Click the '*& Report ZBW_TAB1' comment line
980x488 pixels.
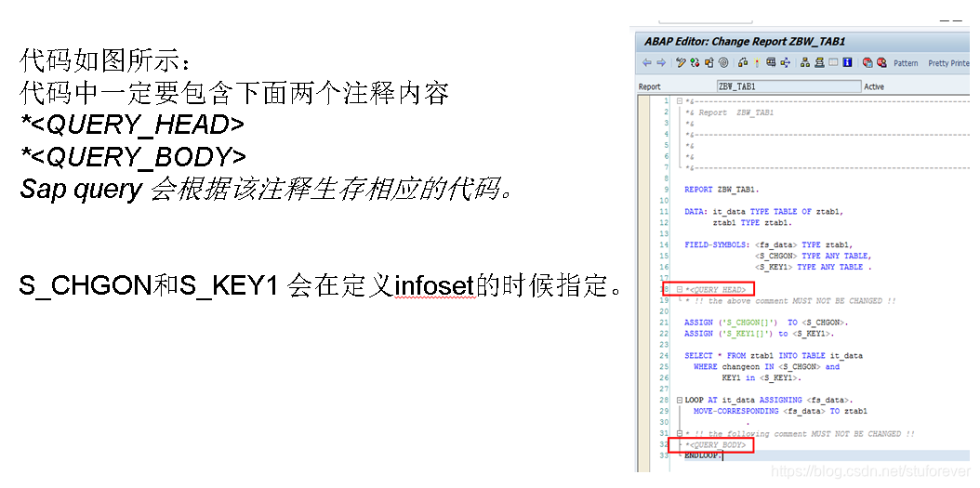[729, 112]
